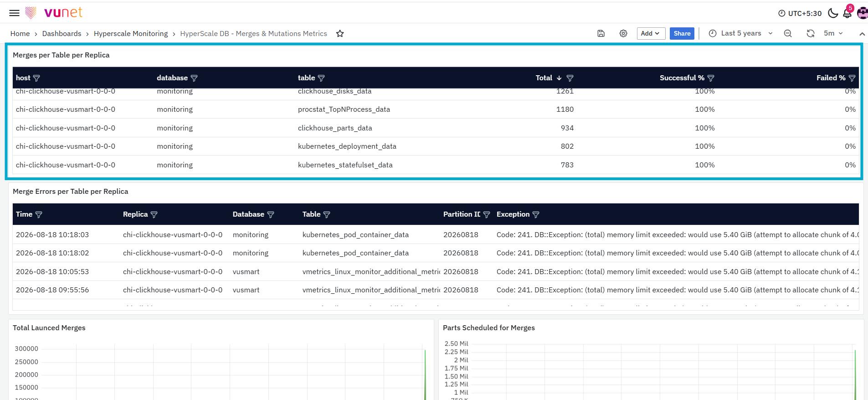This screenshot has width=868, height=400.
Task: Filter the Exception column
Action: [536, 214]
